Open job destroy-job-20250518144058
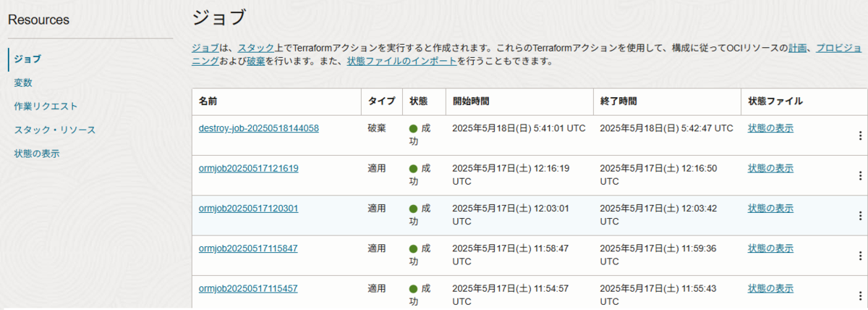Screen dimensions: 868x310 point(259,128)
